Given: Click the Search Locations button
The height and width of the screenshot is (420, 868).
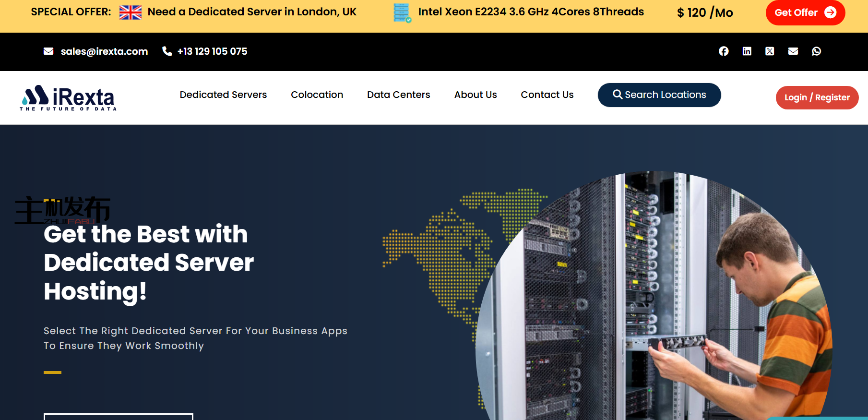Looking at the screenshot, I should (x=659, y=95).
